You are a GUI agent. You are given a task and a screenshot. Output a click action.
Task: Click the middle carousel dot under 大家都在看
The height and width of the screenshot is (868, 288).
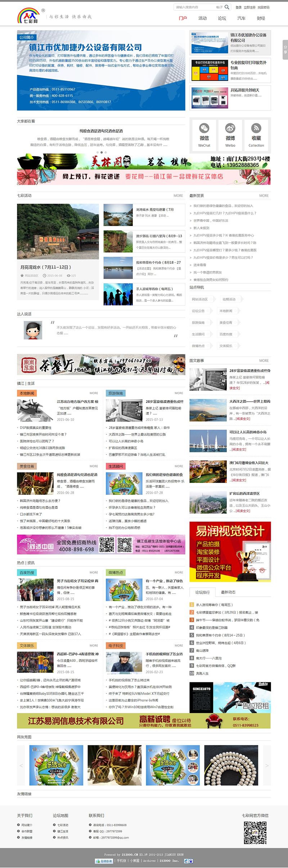point(102,152)
